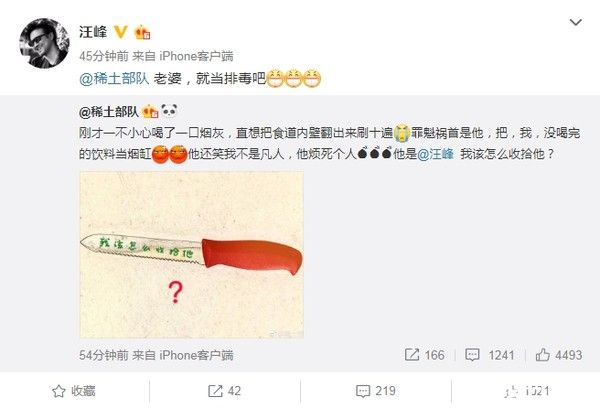Click the 54分钟前 original post timestamp

click(x=104, y=355)
